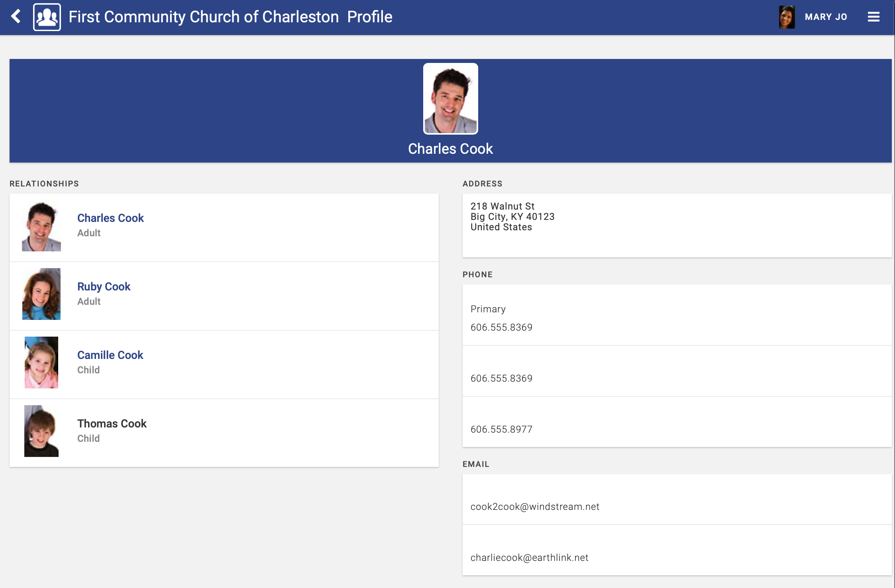Click the Charles Cook header name
This screenshot has width=895, height=588.
point(450,149)
